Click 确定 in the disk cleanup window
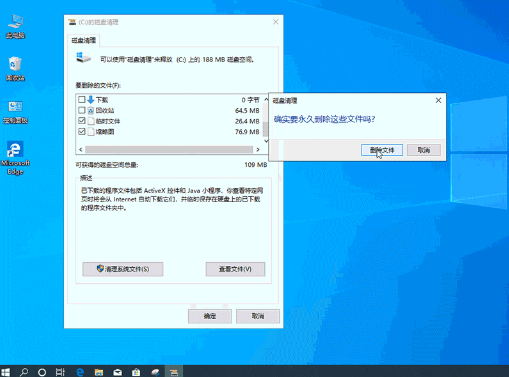This screenshot has height=377, width=509. pos(210,316)
